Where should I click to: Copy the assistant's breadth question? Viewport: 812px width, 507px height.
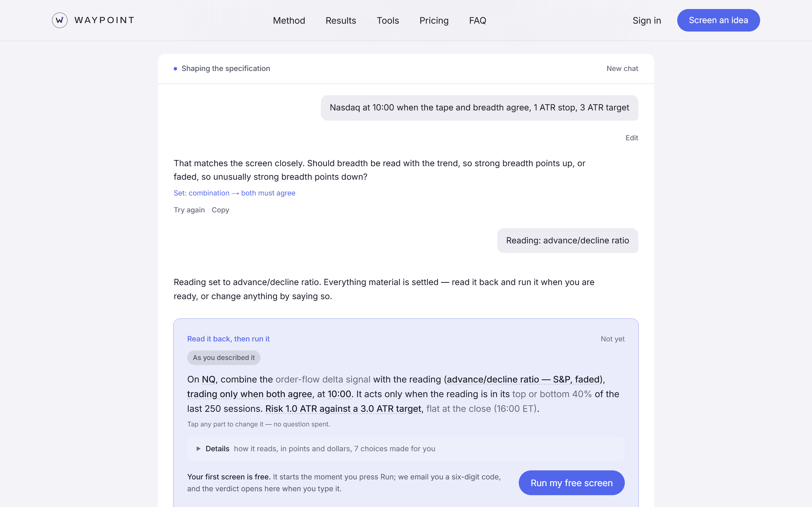tap(220, 210)
